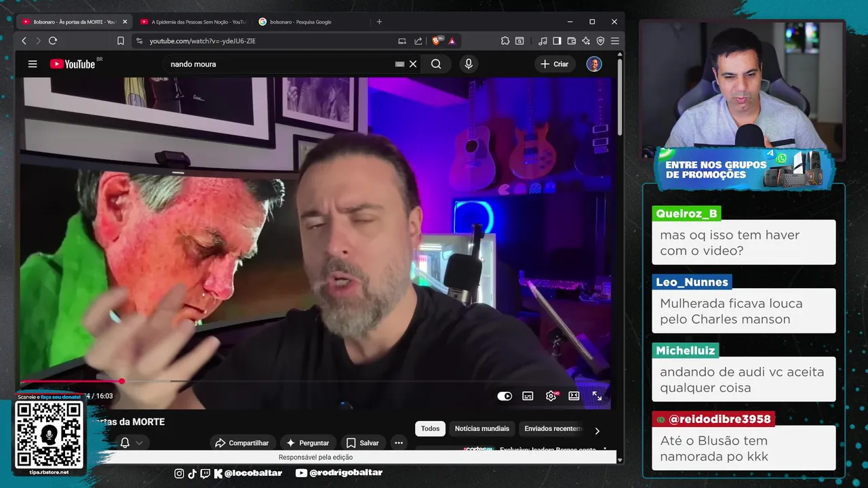Viewport: 868px width, 488px height.
Task: Open the cast/install screen icon in address bar
Action: click(x=402, y=41)
